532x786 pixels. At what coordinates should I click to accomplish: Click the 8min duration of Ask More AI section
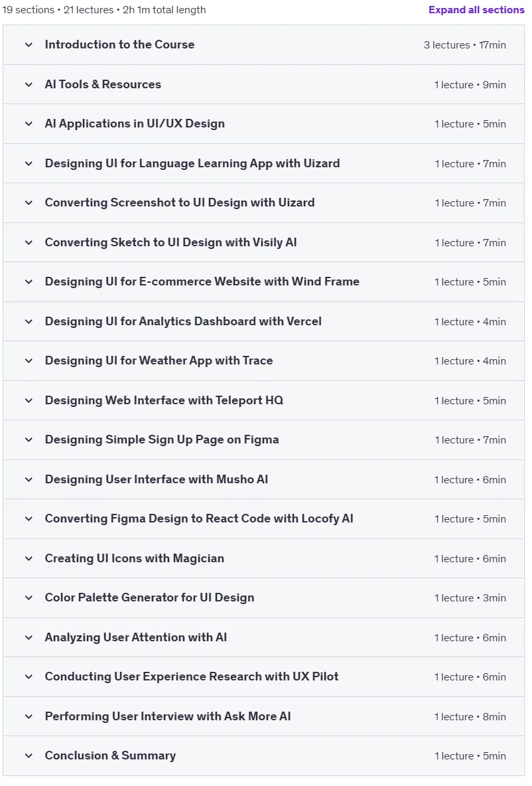click(x=494, y=716)
